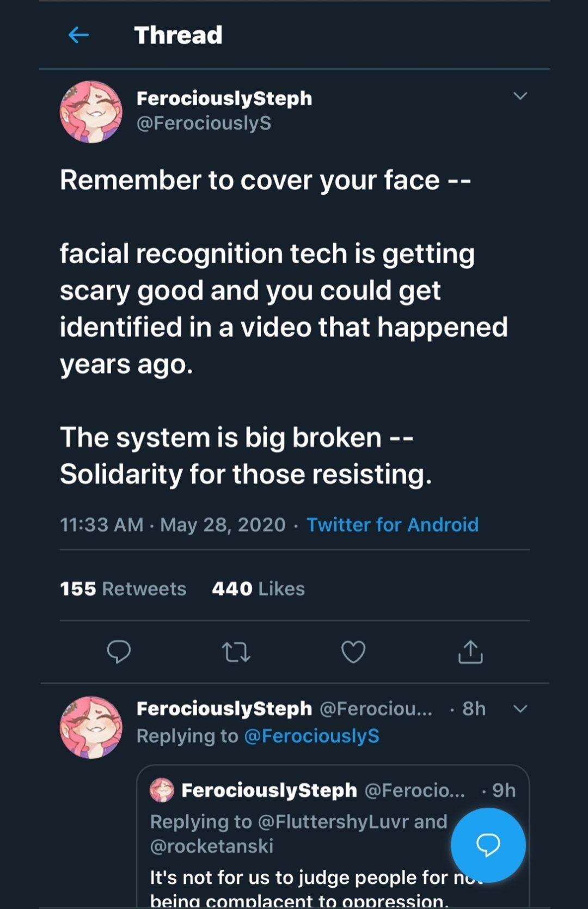Open the @FerociouslyS mention link

pos(311,736)
